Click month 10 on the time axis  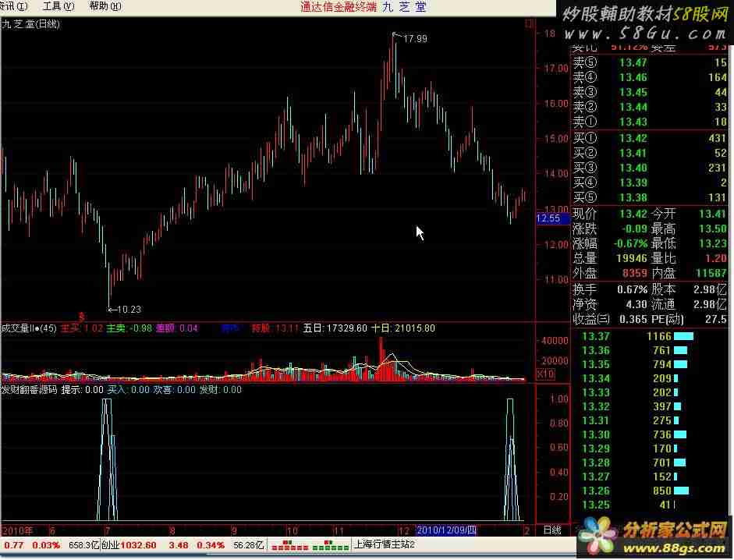pos(292,530)
